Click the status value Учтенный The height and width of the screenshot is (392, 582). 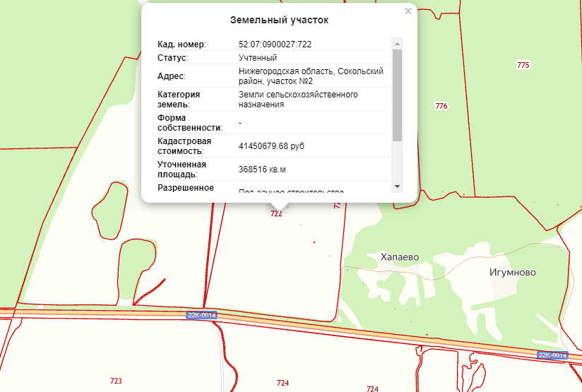pyautogui.click(x=258, y=58)
